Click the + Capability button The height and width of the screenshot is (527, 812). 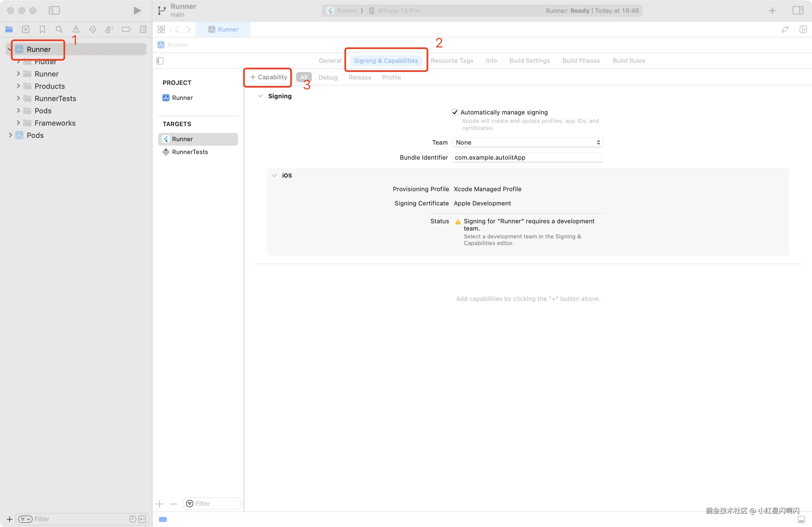pos(268,77)
